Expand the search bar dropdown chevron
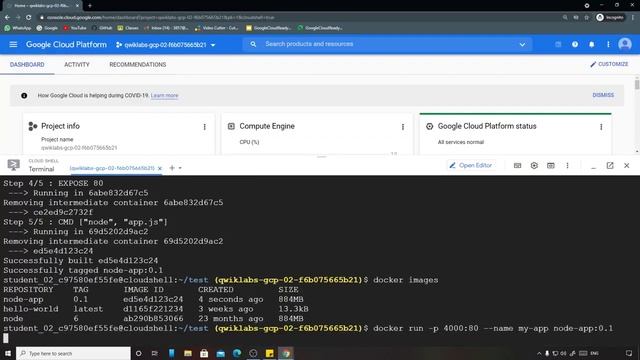 [x=522, y=44]
